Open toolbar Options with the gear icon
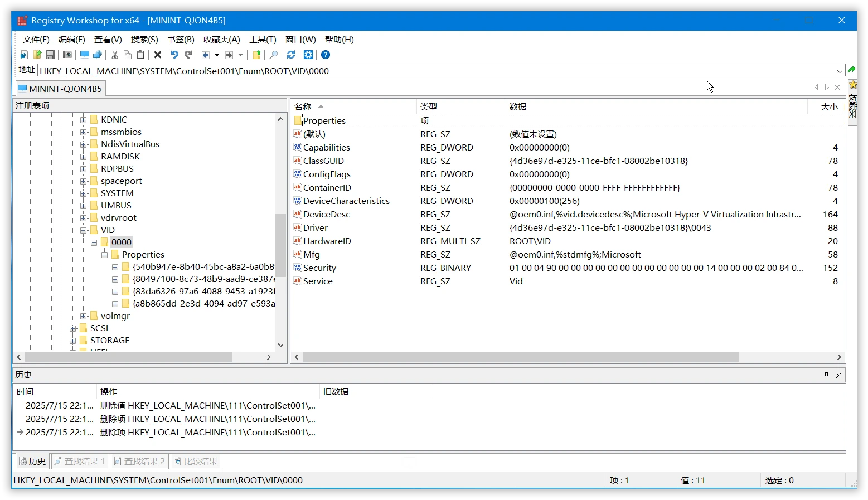Viewport: 868px width, 500px height. click(308, 54)
